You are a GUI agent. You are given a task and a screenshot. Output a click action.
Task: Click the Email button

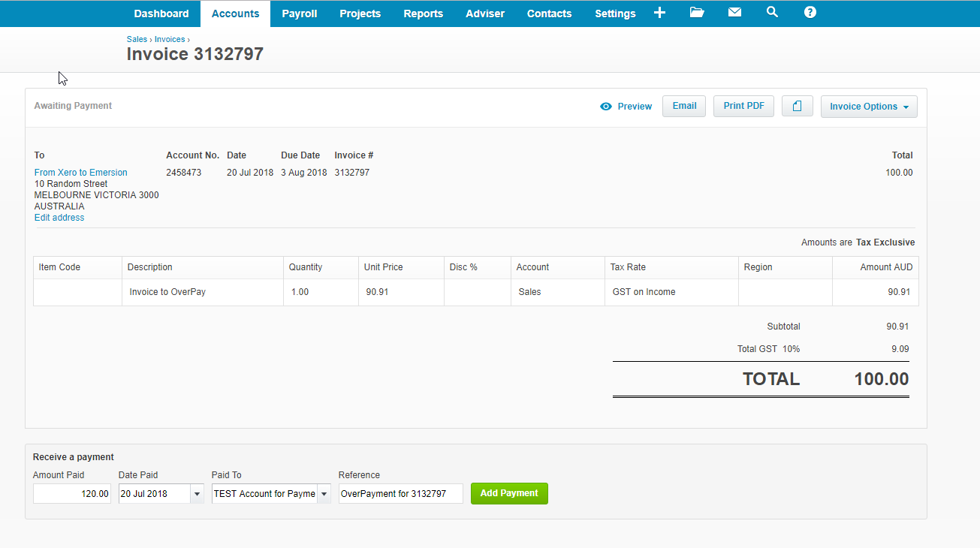click(x=683, y=107)
